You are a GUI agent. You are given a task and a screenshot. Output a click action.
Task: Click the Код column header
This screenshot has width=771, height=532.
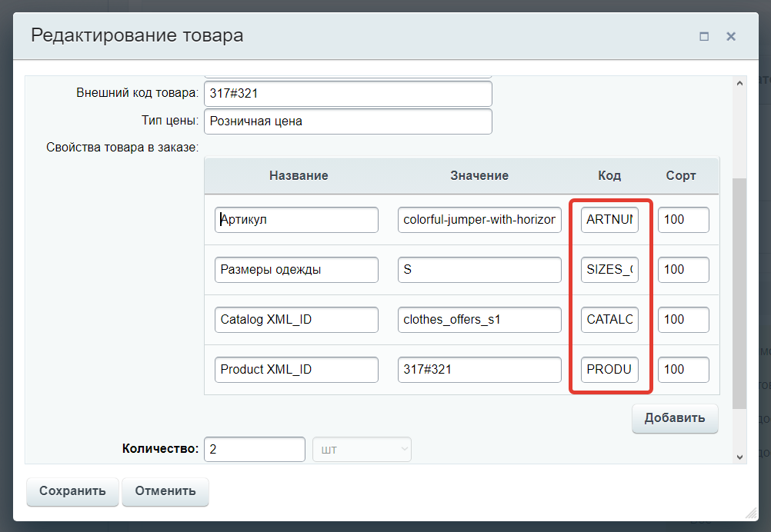(x=609, y=176)
